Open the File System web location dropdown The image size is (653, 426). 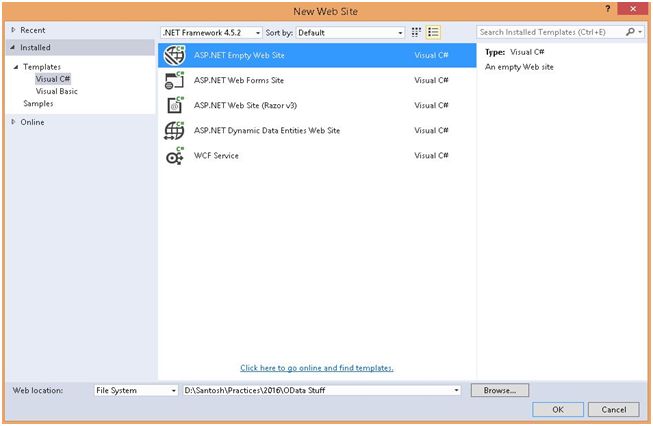(136, 390)
